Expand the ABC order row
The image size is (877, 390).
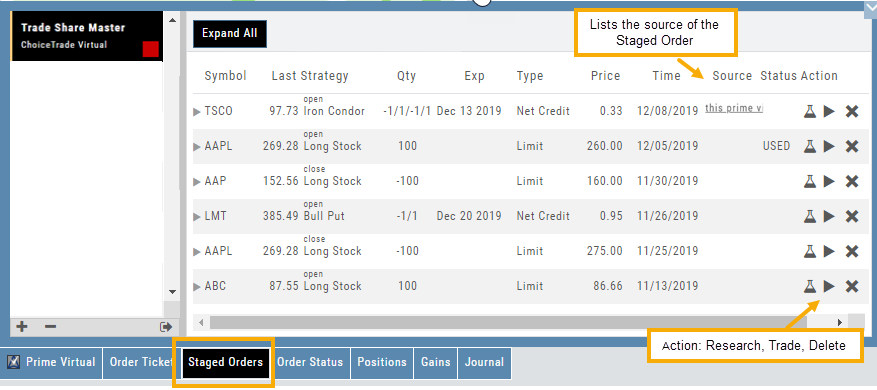196,287
